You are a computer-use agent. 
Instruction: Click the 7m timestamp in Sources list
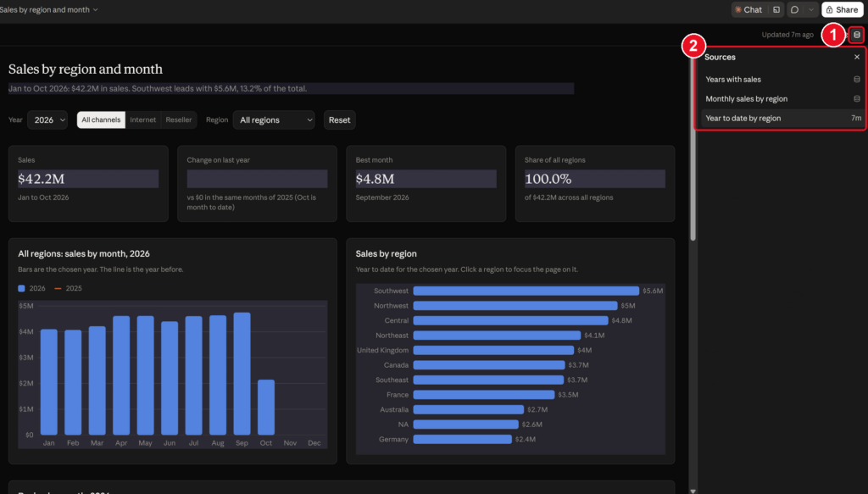pos(856,118)
